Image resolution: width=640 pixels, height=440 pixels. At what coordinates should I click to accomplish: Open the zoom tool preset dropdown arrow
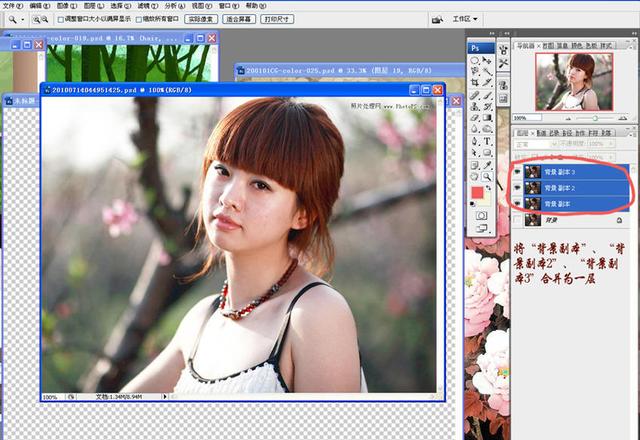23,19
